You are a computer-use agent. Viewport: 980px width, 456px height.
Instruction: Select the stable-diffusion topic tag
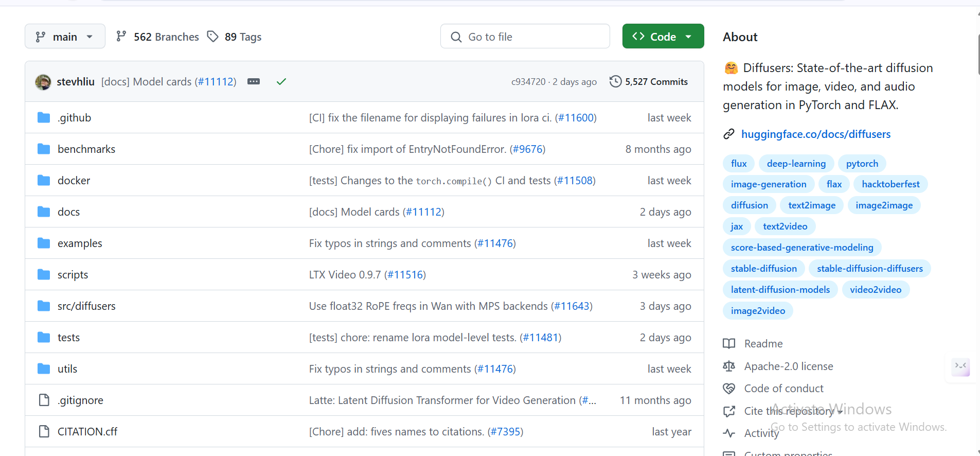coord(764,269)
